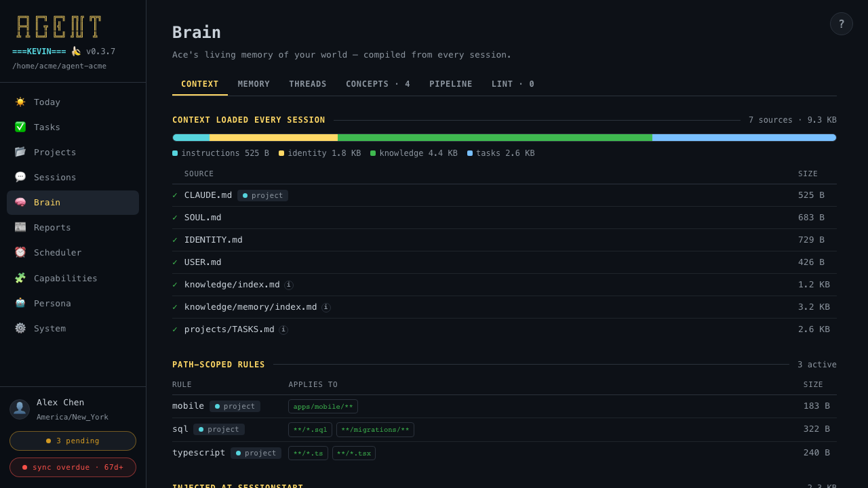Open Today via the sun icon

point(20,102)
